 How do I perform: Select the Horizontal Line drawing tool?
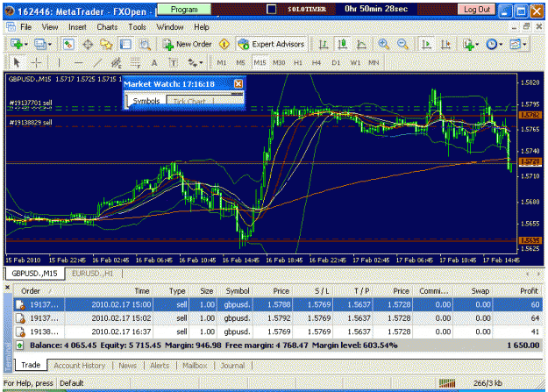point(79,63)
